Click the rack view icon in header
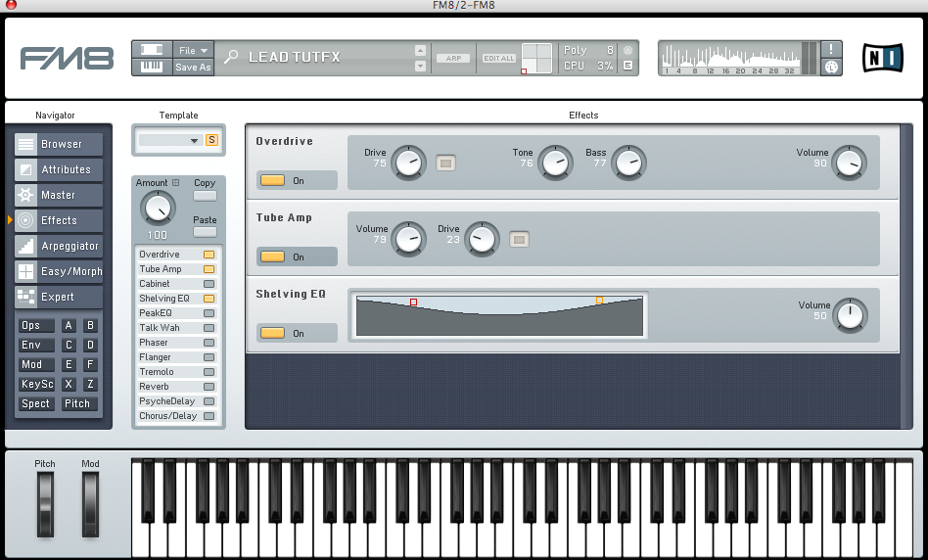This screenshot has width=928, height=560. 152,49
